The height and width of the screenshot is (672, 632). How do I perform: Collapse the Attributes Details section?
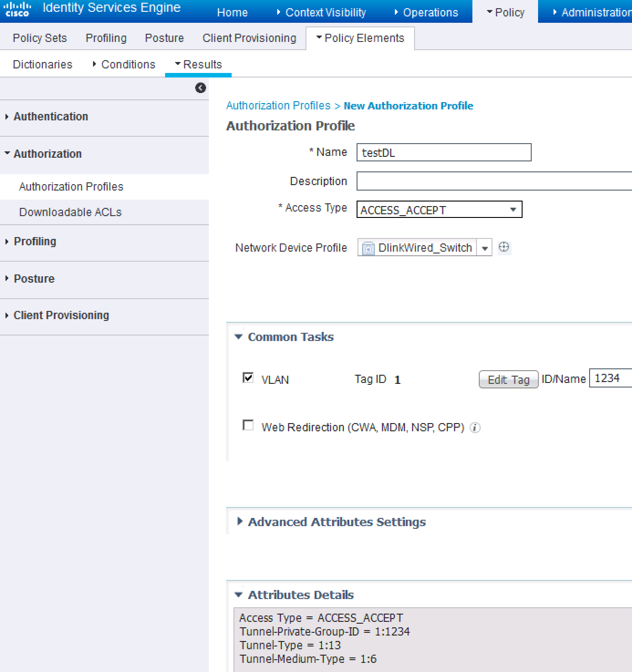238,594
